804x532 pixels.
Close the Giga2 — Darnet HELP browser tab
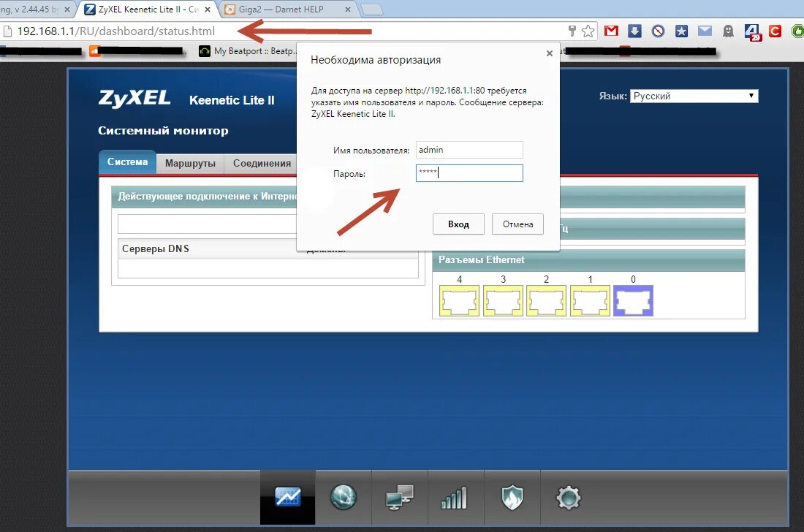point(348,9)
